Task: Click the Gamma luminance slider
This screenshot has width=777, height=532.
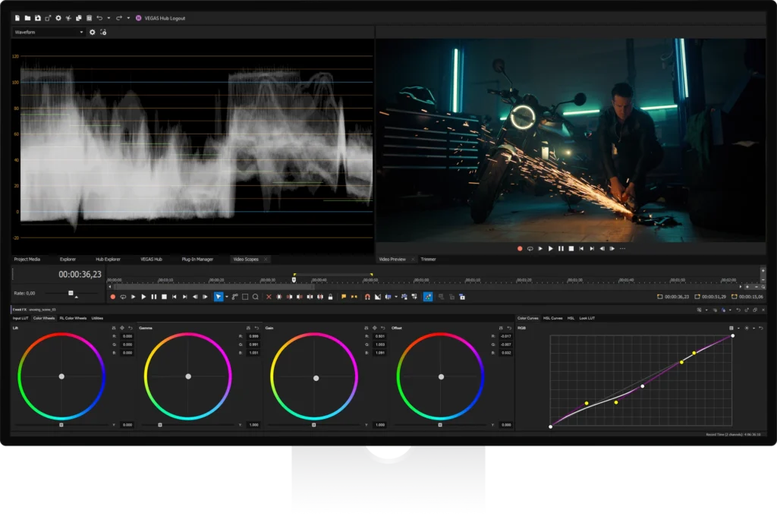Action: coord(160,425)
